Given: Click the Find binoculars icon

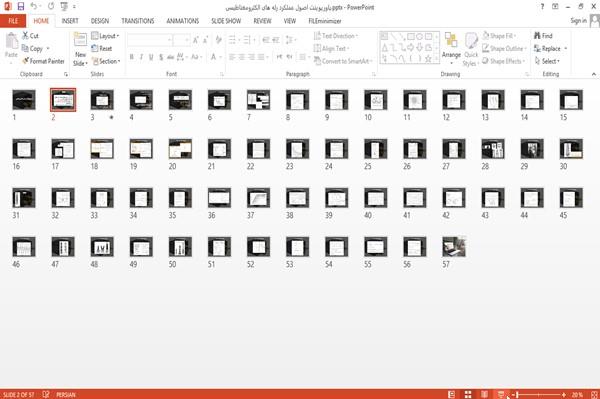Looking at the screenshot, I should pos(537,36).
